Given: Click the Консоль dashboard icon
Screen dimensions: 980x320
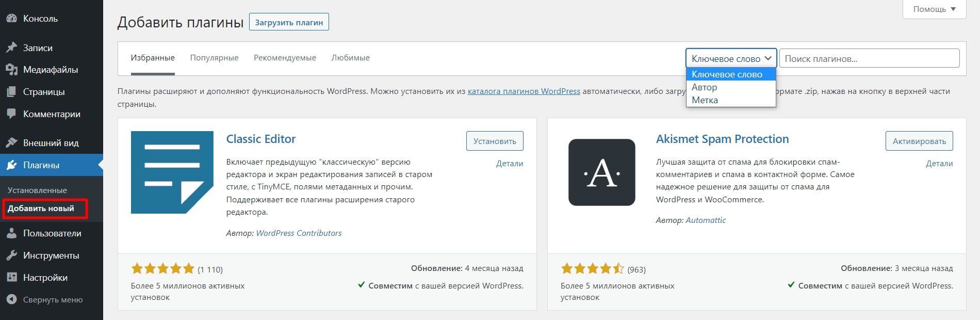Looking at the screenshot, I should click(11, 18).
